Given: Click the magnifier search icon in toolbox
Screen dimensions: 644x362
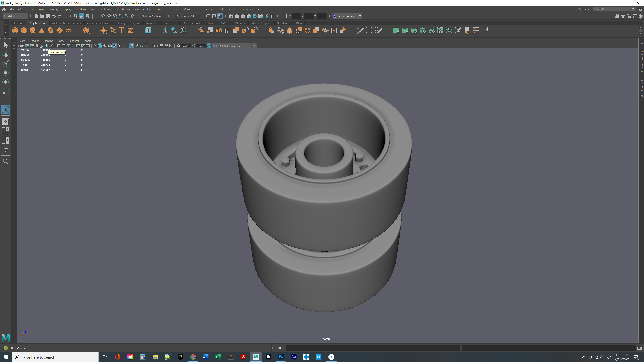Looking at the screenshot, I should [x=6, y=162].
